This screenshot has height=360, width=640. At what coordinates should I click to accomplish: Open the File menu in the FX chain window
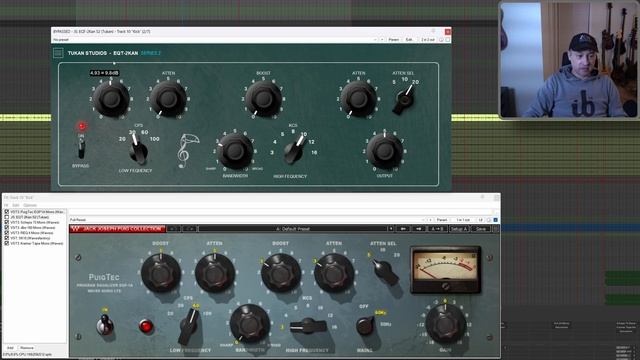[x=7, y=205]
